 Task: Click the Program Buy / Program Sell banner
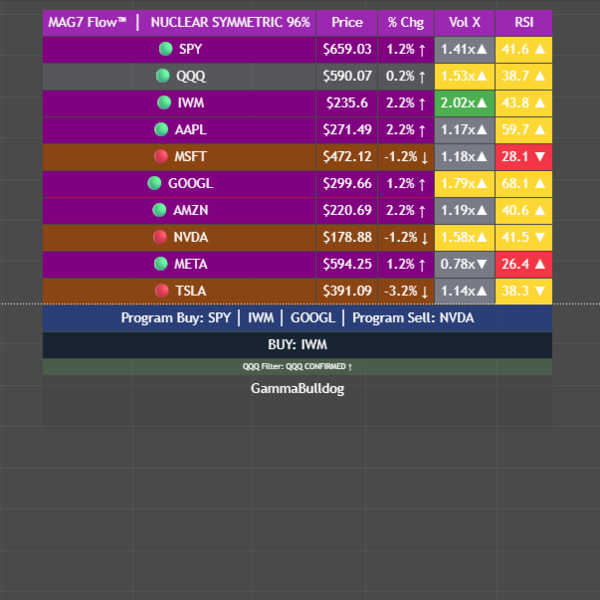coord(297,318)
